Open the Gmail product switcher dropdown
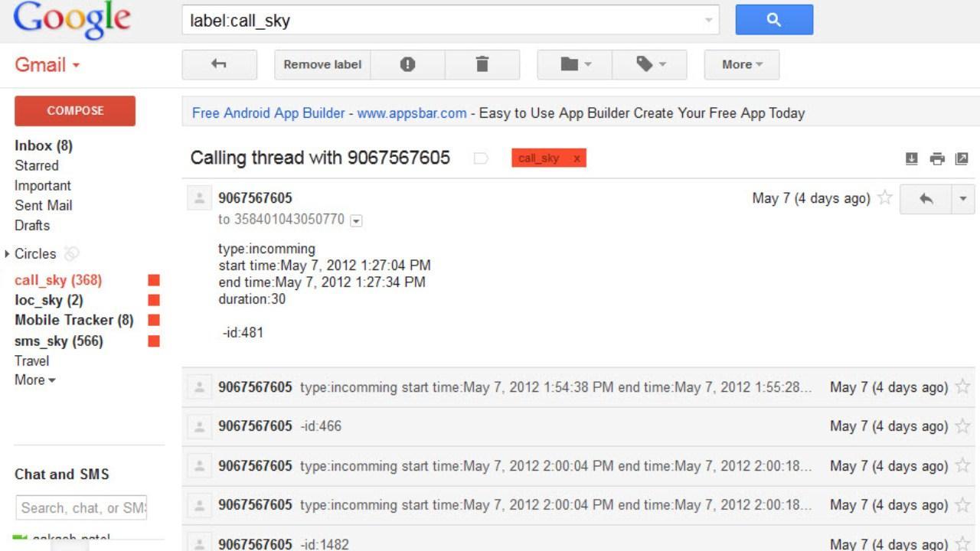Screen dimensions: 980x551 pyautogui.click(x=47, y=65)
